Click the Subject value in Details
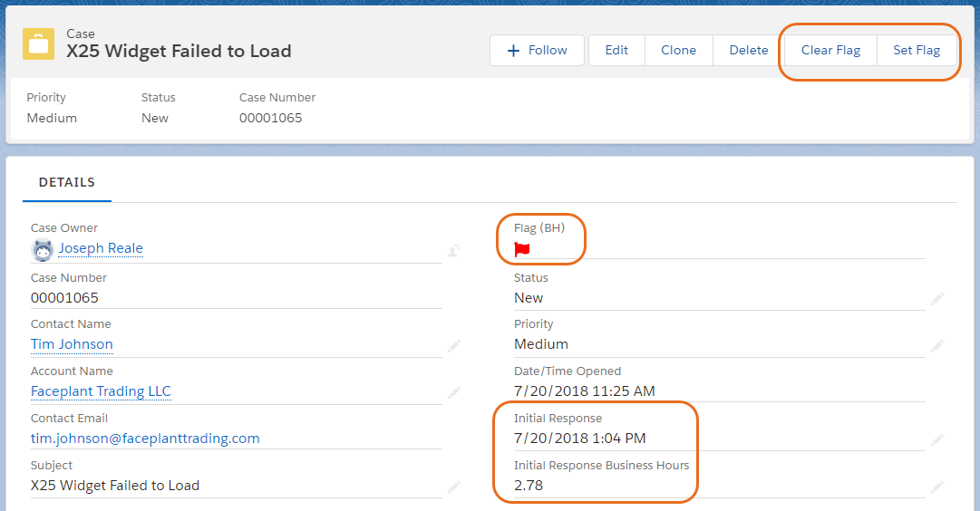980x511 pixels. coord(115,486)
